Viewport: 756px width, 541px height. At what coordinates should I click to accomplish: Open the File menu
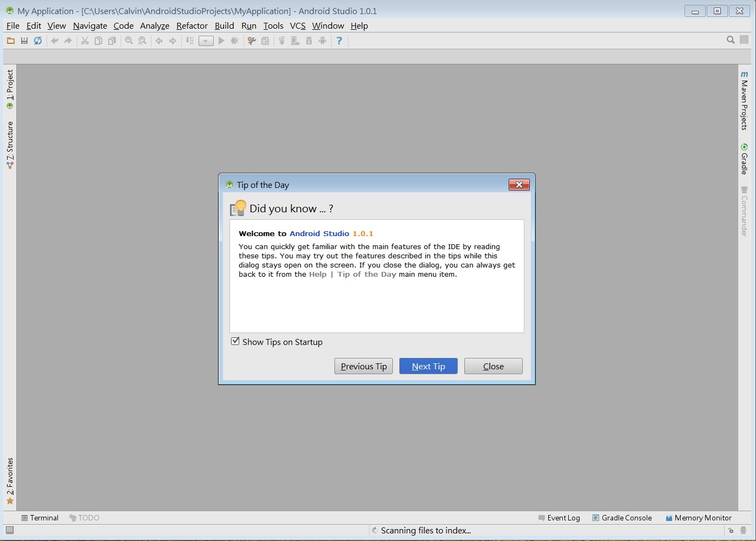coord(13,25)
